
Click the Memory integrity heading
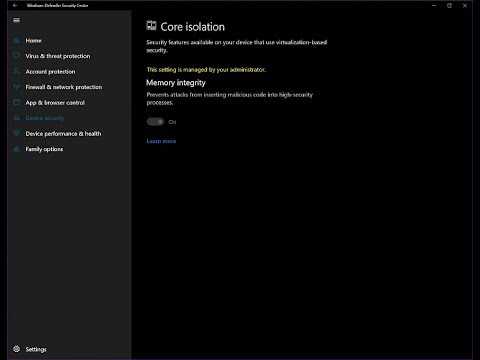(x=176, y=83)
